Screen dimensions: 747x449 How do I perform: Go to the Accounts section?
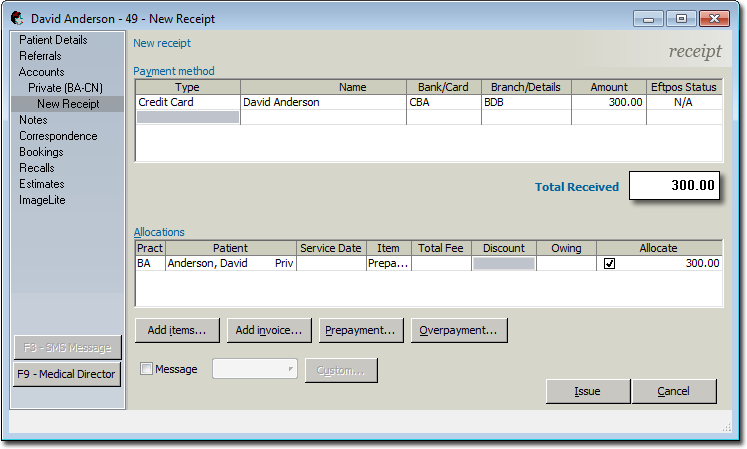click(41, 72)
